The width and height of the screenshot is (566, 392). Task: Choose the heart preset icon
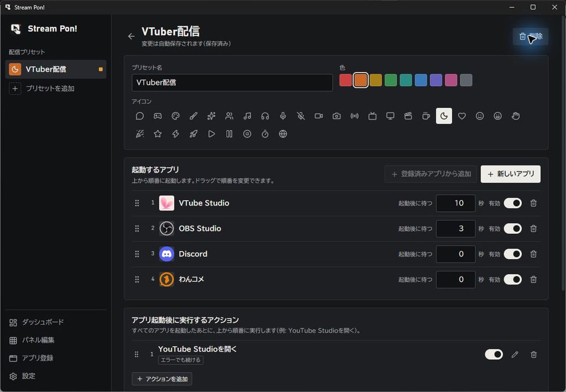462,116
